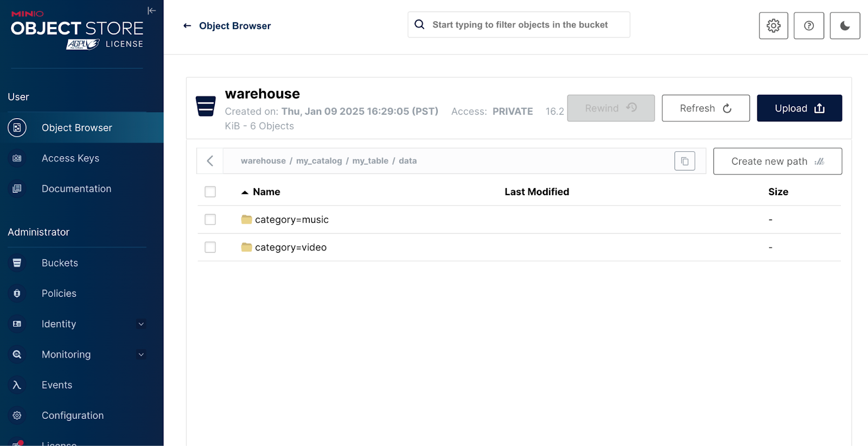Open Access Keys in the sidebar

(x=71, y=158)
